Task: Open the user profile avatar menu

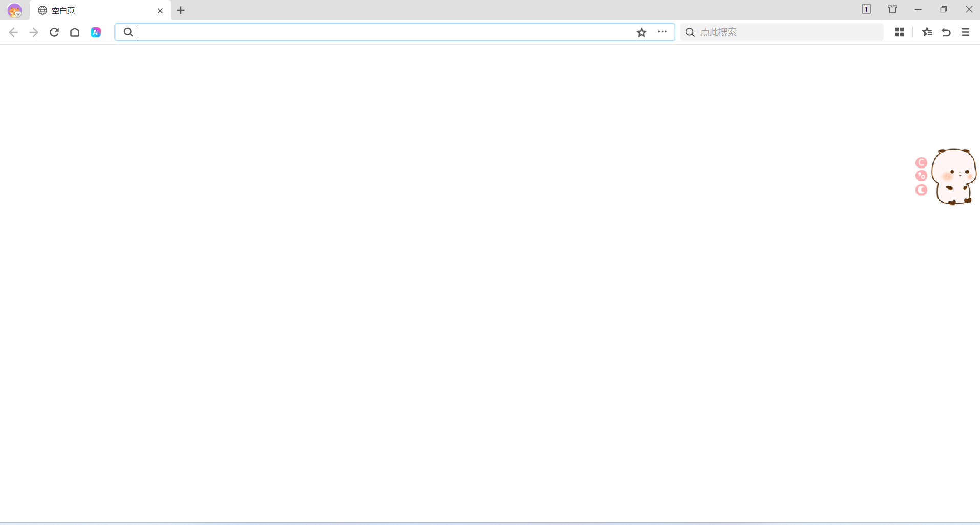Action: click(x=14, y=10)
